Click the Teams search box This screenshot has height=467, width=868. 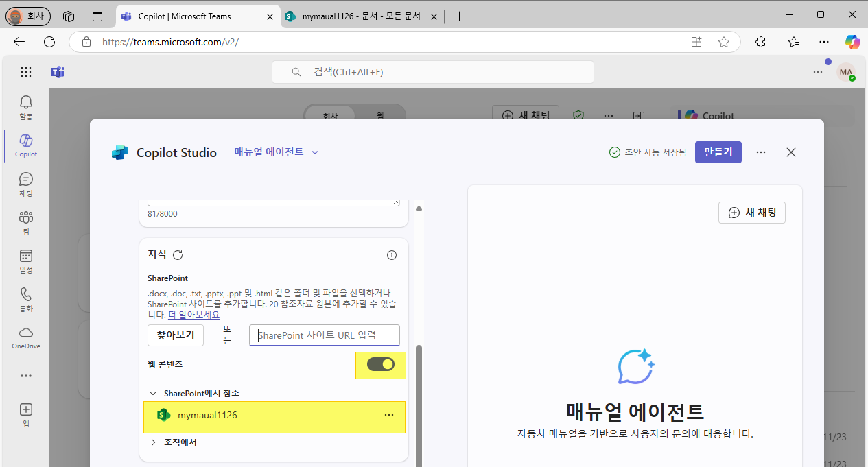click(x=433, y=72)
